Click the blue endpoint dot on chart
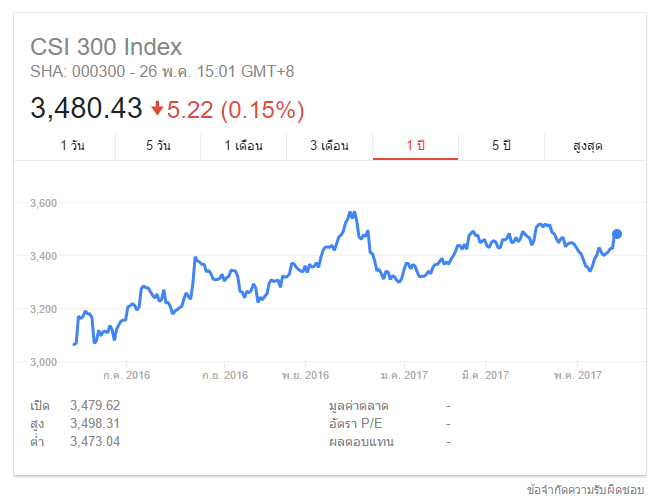 point(617,234)
